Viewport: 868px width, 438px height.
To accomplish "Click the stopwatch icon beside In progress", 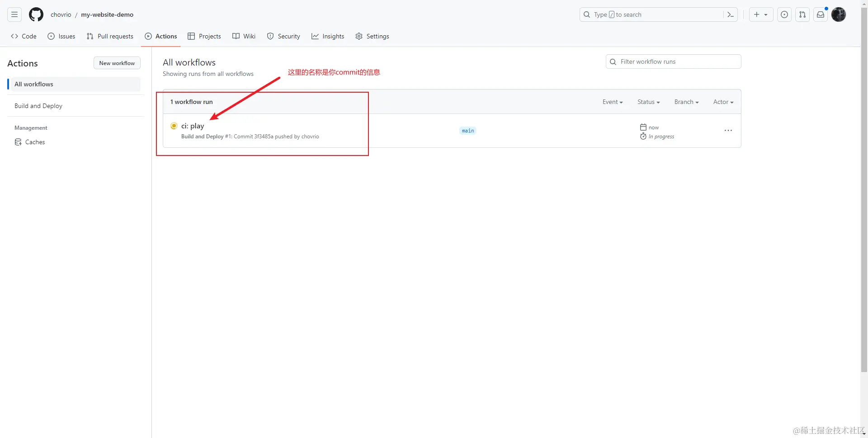I will point(643,137).
